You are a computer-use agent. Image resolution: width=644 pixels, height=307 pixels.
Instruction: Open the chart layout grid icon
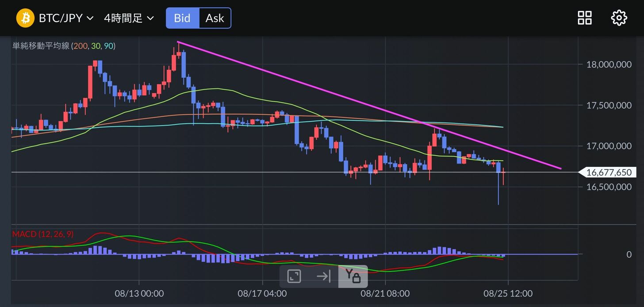point(585,18)
